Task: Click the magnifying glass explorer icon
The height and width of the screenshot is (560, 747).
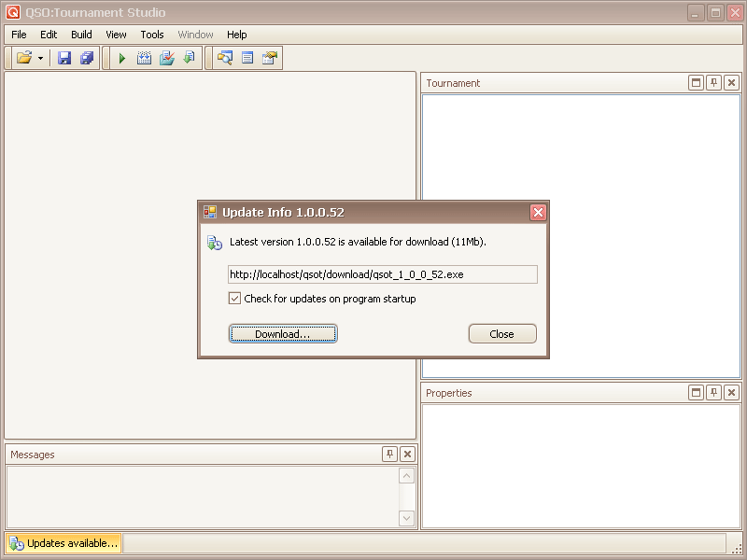Action: [x=224, y=58]
